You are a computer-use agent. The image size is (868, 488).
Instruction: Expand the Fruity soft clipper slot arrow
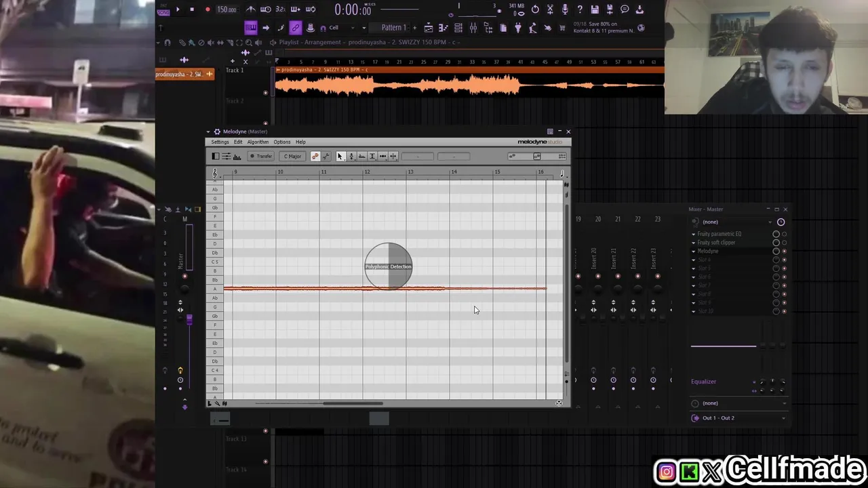(694, 243)
